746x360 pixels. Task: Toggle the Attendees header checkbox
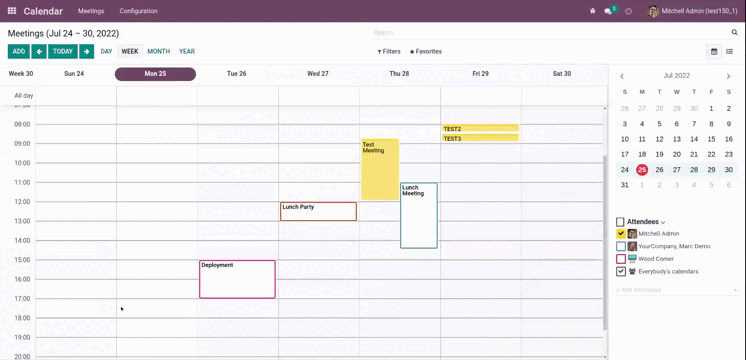[620, 222]
